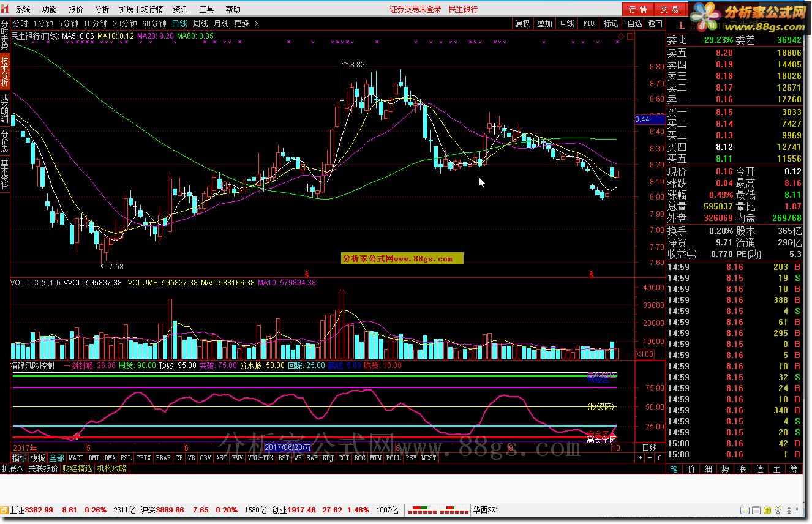Click the plus zoom-in chart button
The image size is (812, 524).
point(640,458)
